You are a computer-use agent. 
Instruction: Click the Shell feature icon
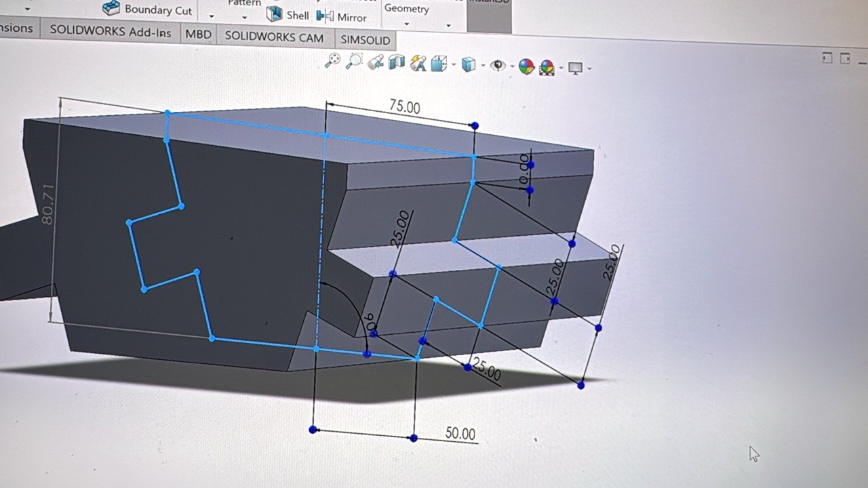[x=274, y=14]
